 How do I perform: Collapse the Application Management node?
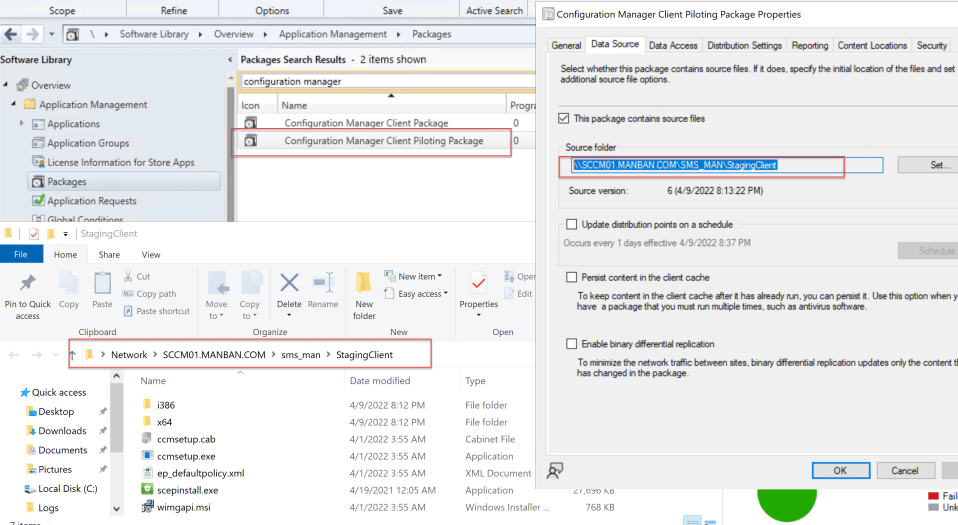pyautogui.click(x=13, y=104)
